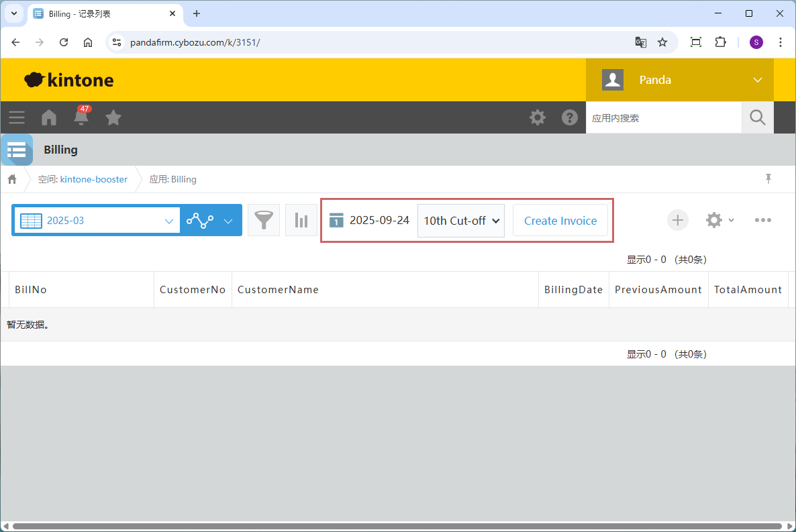Pin the breadcrumb bar with pin icon
Screen dimensions: 796x532
(768, 179)
